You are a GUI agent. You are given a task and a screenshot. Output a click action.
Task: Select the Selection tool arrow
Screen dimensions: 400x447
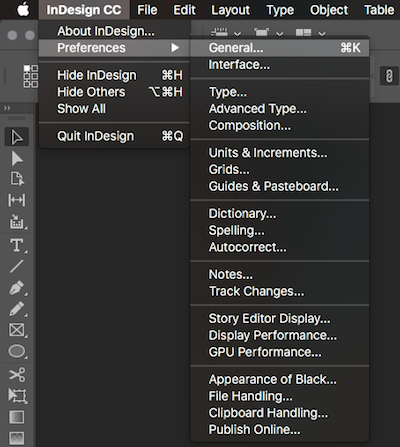point(17,137)
